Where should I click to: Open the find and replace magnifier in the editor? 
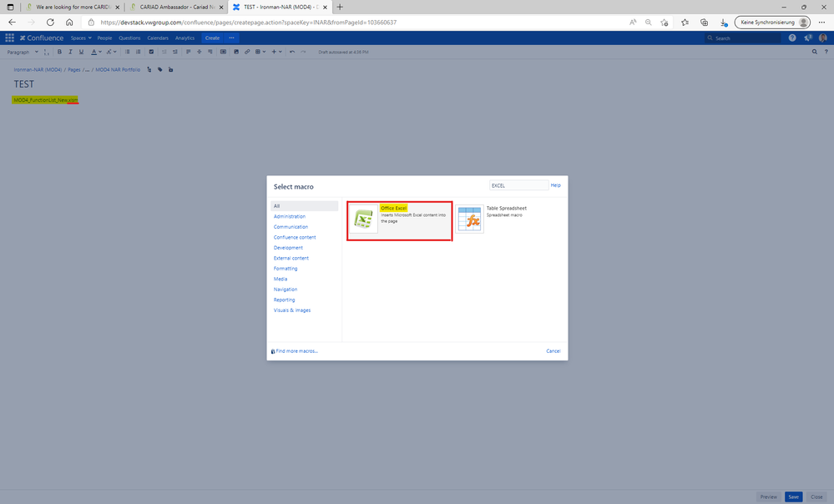coord(814,52)
